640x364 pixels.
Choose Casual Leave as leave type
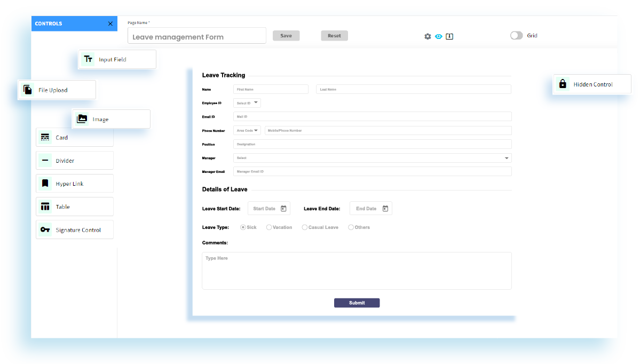(304, 227)
